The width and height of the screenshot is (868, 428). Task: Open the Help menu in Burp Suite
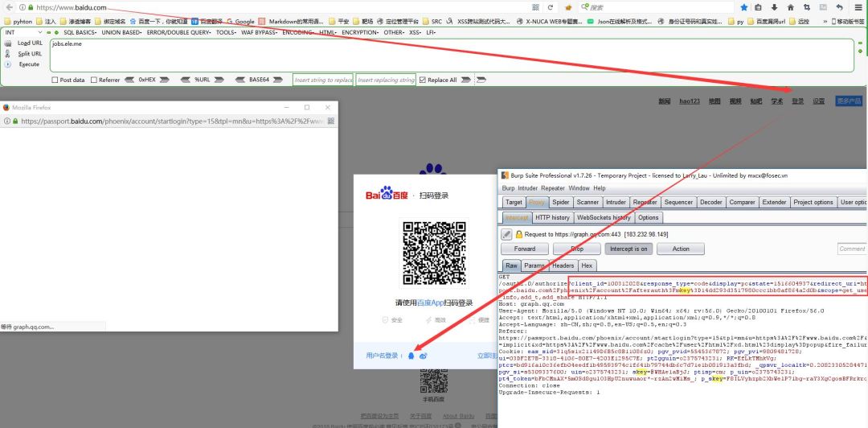600,188
